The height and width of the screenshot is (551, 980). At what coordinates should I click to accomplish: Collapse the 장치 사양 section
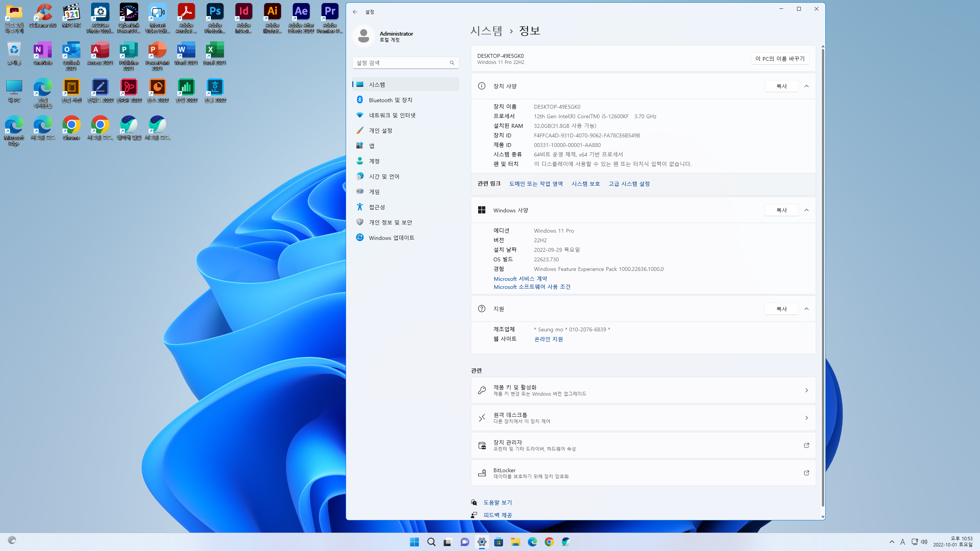[x=807, y=86]
